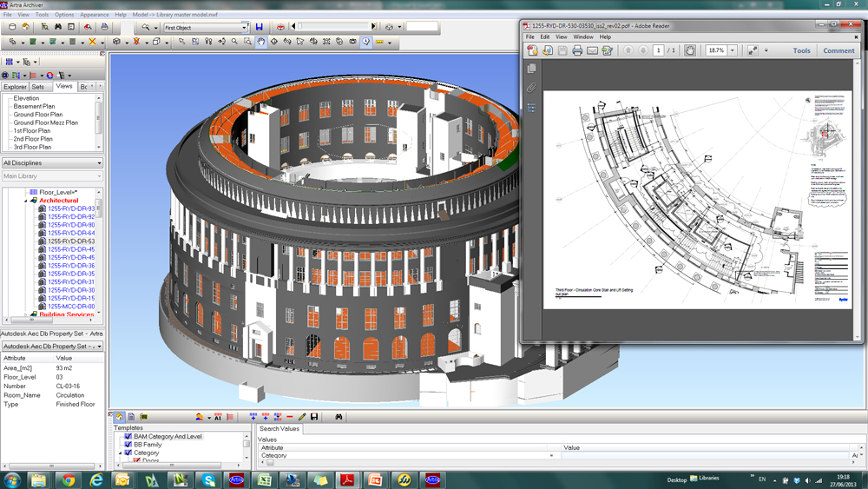
Task: Open Excel from the taskbar
Action: [x=265, y=480]
